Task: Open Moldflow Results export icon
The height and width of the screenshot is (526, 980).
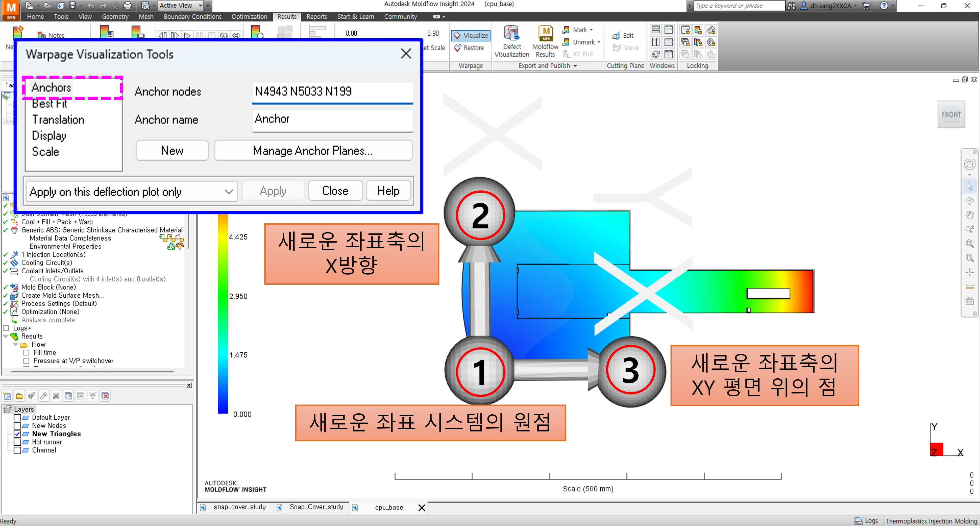Action: point(545,34)
